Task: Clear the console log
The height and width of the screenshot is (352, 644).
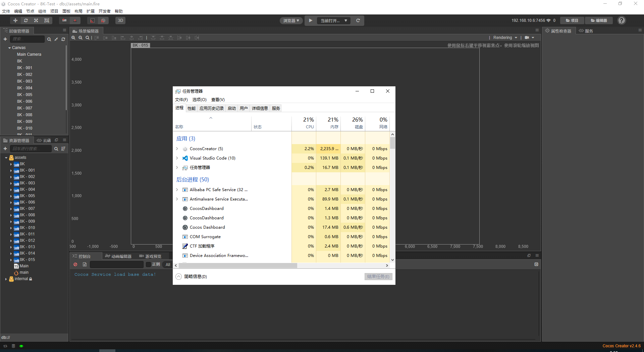Action: coord(75,265)
